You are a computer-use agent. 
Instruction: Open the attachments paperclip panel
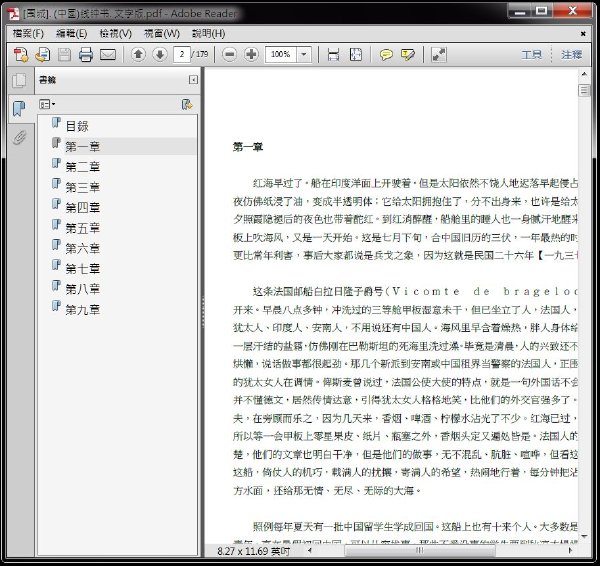(19, 137)
